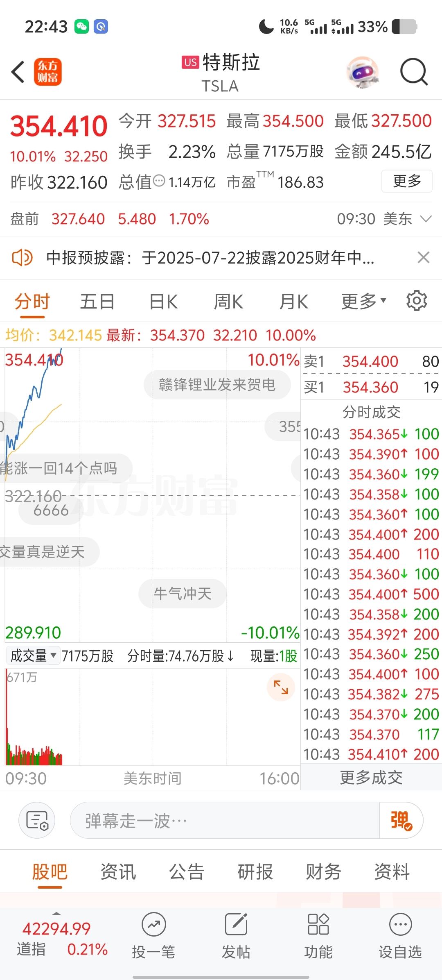Tap the 牛气冲天 bullet comment
The height and width of the screenshot is (980, 442).
183,593
